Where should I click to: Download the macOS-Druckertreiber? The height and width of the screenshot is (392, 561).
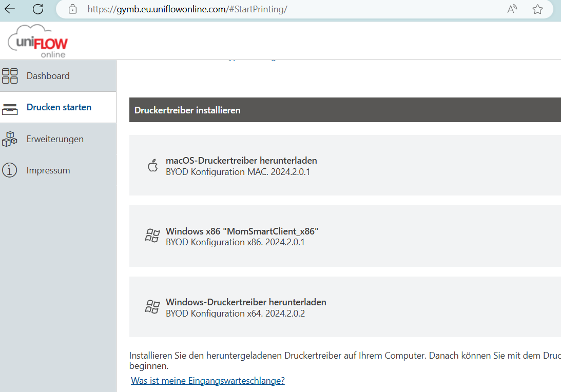[x=241, y=161]
